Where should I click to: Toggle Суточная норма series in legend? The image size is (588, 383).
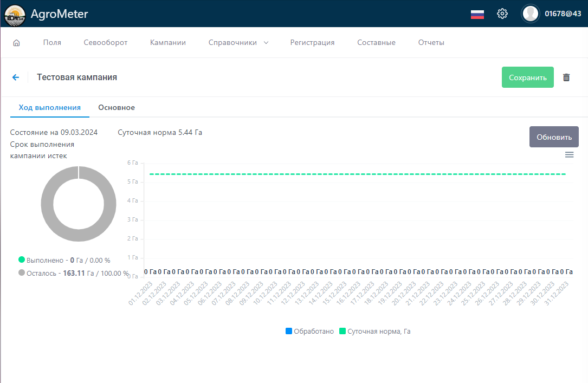click(x=374, y=331)
